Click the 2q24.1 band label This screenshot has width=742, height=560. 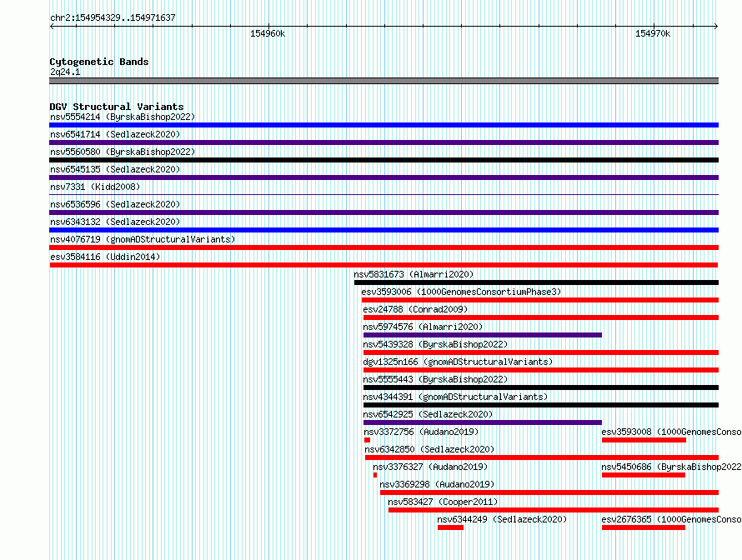(65, 72)
